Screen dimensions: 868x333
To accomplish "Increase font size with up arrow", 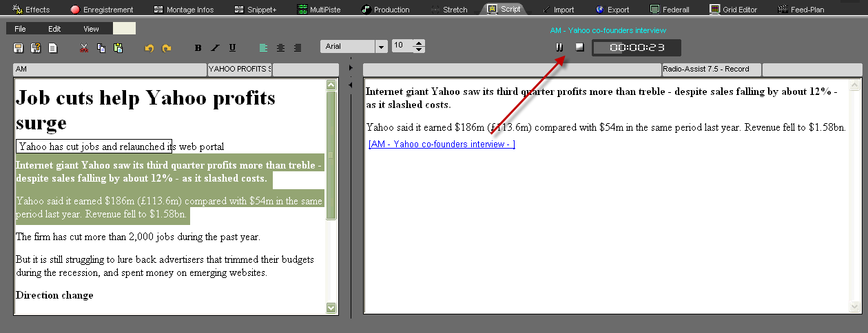I will [419, 43].
